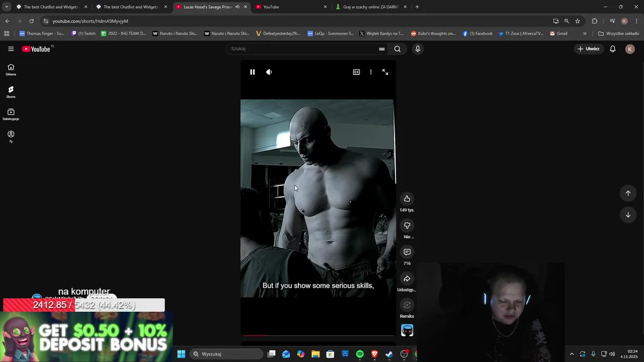This screenshot has height=362, width=644.
Task: Share the Short via Udostępnij
Action: (407, 279)
